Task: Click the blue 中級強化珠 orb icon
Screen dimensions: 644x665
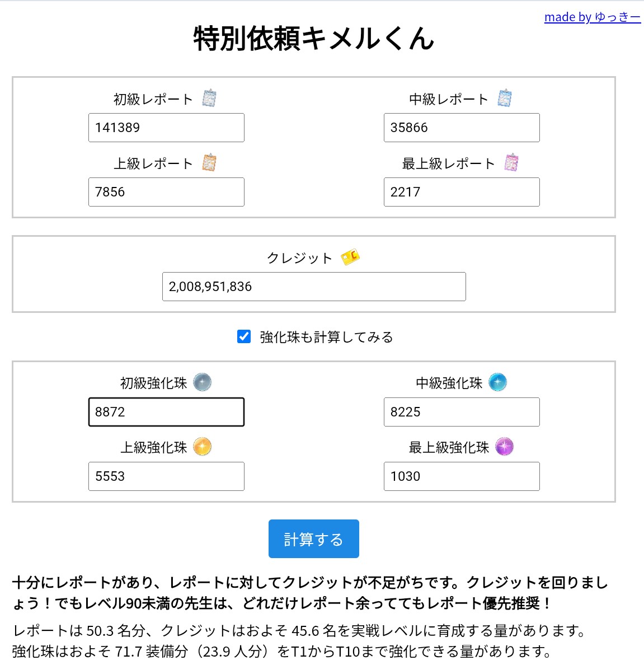Action: tap(498, 382)
